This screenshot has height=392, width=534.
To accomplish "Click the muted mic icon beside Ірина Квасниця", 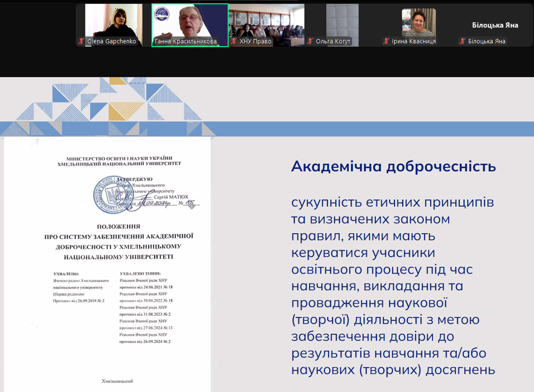I will click(x=386, y=41).
